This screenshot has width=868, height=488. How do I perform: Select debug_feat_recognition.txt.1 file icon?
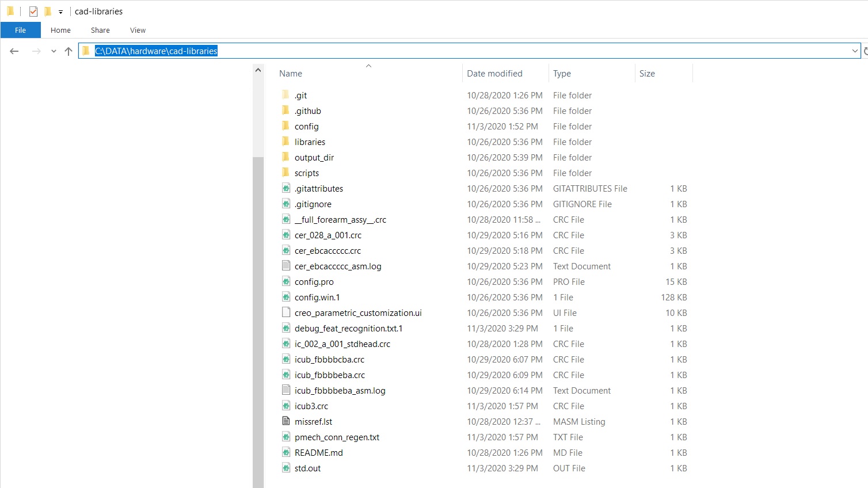pyautogui.click(x=286, y=328)
